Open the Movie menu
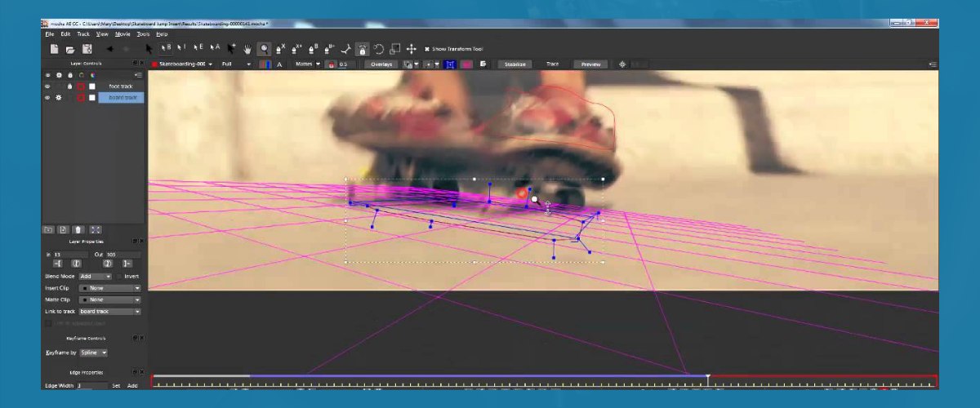This screenshot has height=408, width=980. 122,34
